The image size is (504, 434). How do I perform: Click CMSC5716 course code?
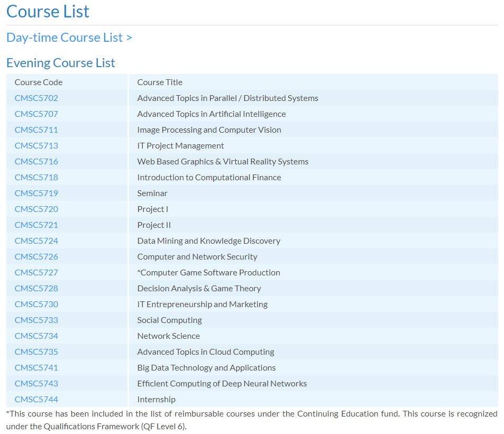[x=36, y=161]
